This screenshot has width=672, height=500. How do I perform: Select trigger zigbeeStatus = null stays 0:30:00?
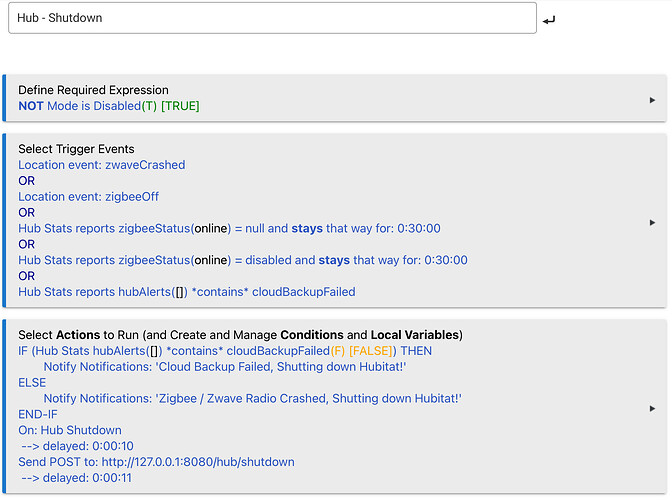(x=229, y=228)
